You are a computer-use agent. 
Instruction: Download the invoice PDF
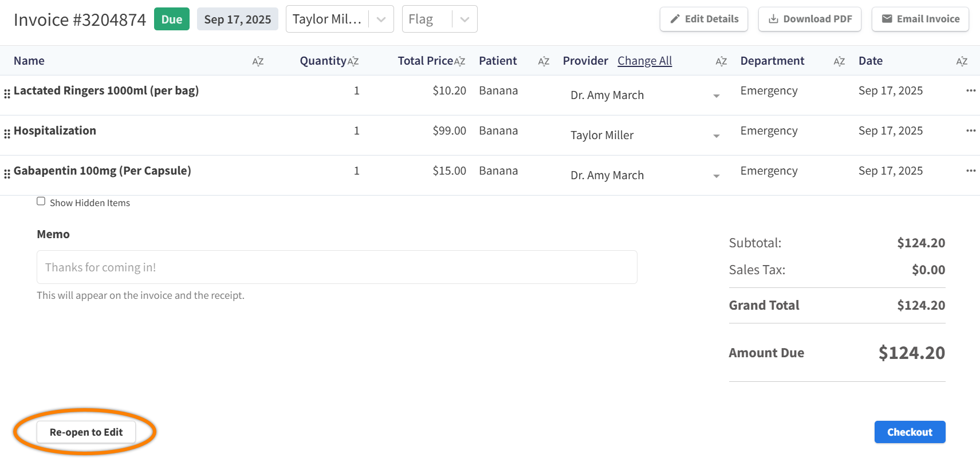(809, 19)
